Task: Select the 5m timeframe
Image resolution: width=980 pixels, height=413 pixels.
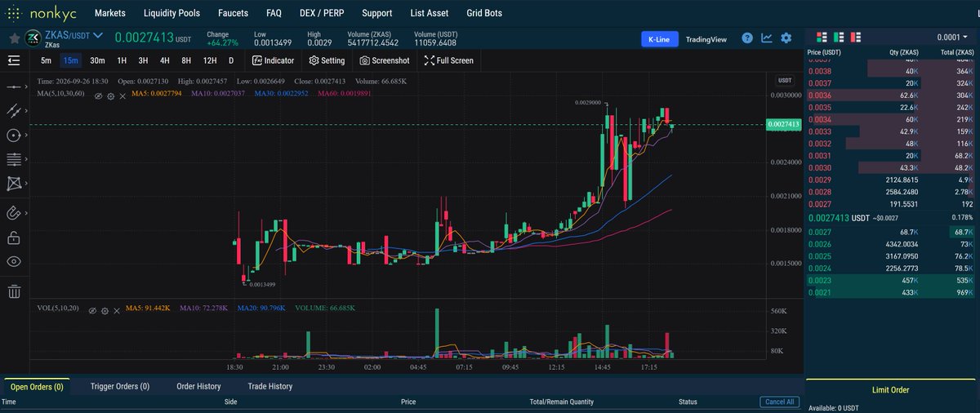Action: click(x=46, y=60)
